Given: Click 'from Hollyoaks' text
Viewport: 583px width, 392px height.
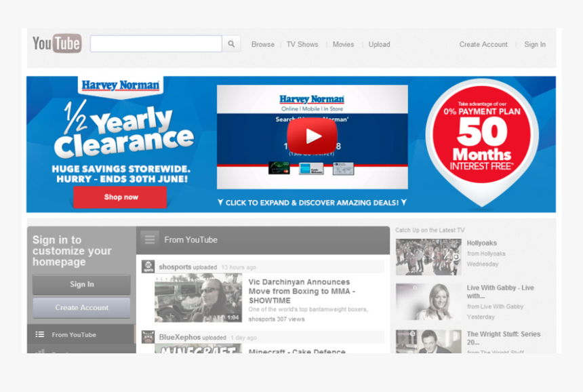Looking at the screenshot, I should (486, 254).
